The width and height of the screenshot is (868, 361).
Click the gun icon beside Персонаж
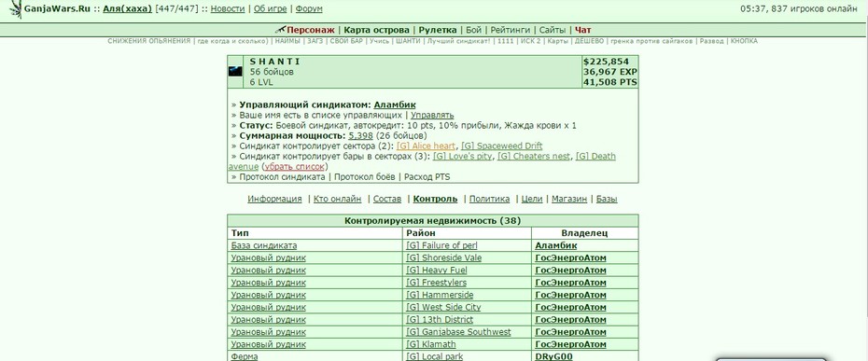pos(280,29)
